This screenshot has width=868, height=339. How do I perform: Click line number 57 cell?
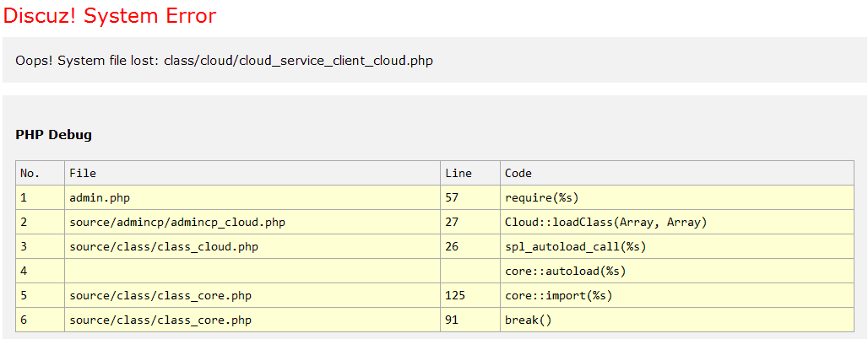click(470, 197)
